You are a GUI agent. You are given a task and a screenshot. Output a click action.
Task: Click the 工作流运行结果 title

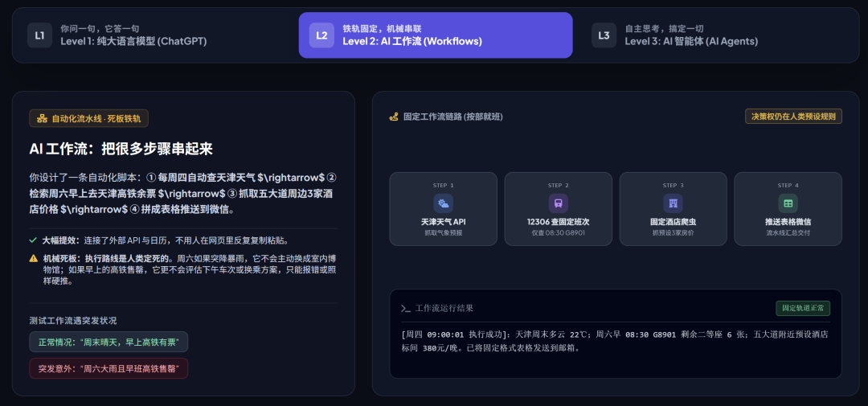point(444,309)
